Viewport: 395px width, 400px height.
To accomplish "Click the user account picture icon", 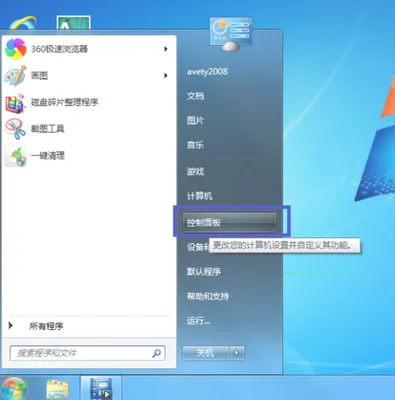I will (x=231, y=34).
